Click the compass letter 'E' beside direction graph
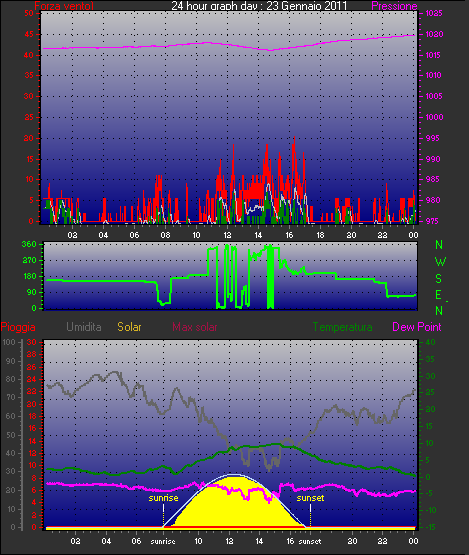 click(439, 295)
